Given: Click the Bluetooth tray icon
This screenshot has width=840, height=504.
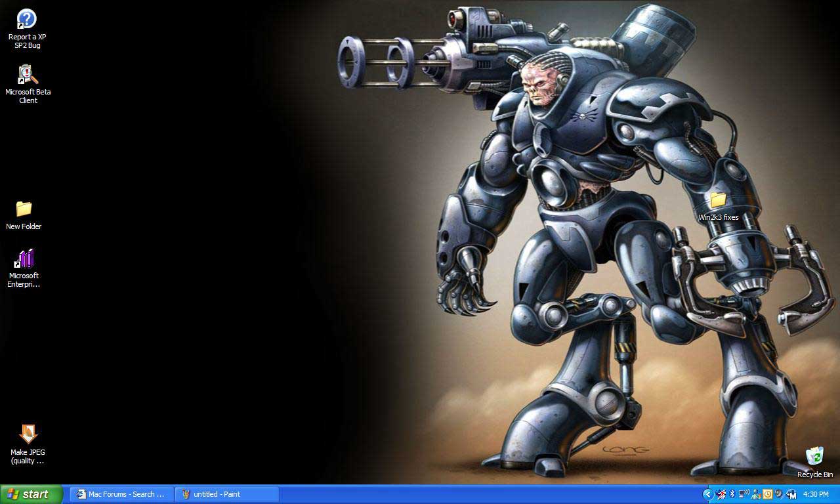Looking at the screenshot, I should tap(732, 494).
